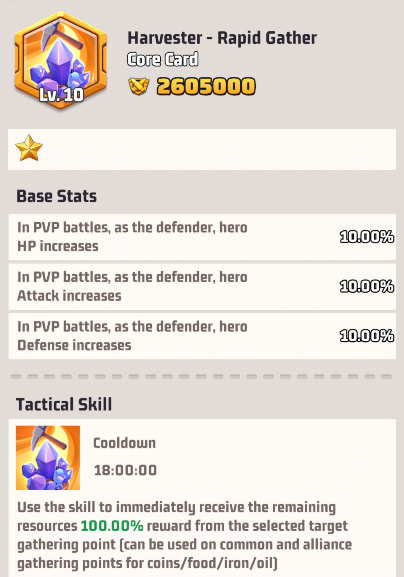Open the Rapid Gather skill icon

coord(48,458)
